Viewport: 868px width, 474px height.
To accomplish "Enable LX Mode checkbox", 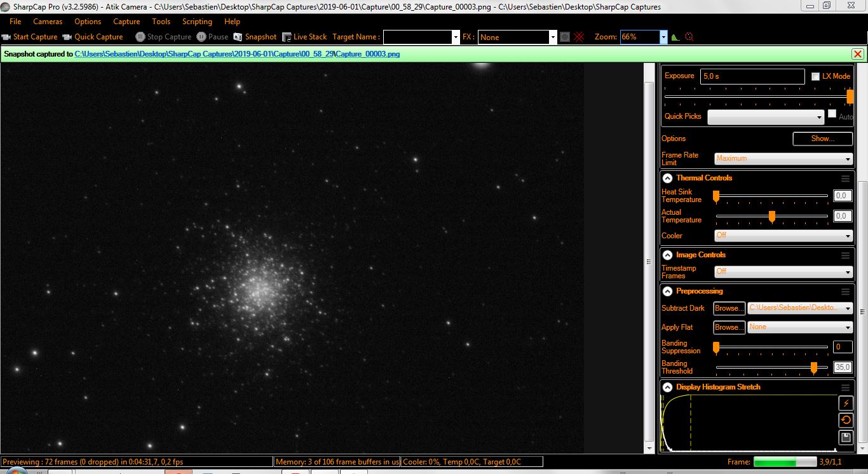I will 816,76.
